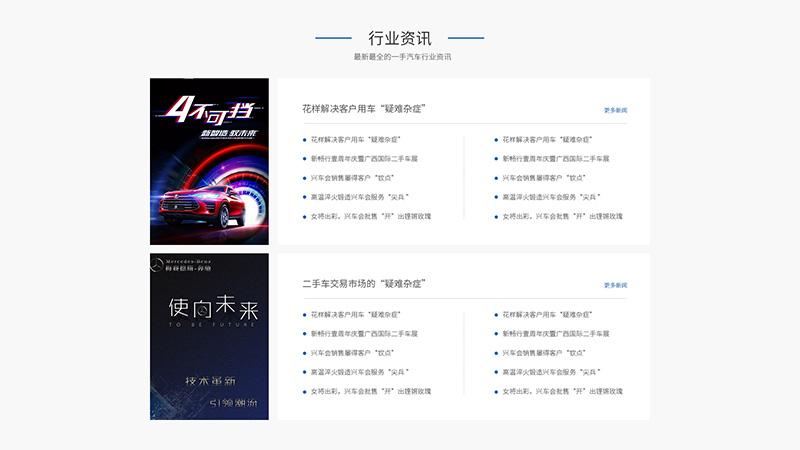
Task: Click the page title 行业资讯
Action: pos(400,38)
